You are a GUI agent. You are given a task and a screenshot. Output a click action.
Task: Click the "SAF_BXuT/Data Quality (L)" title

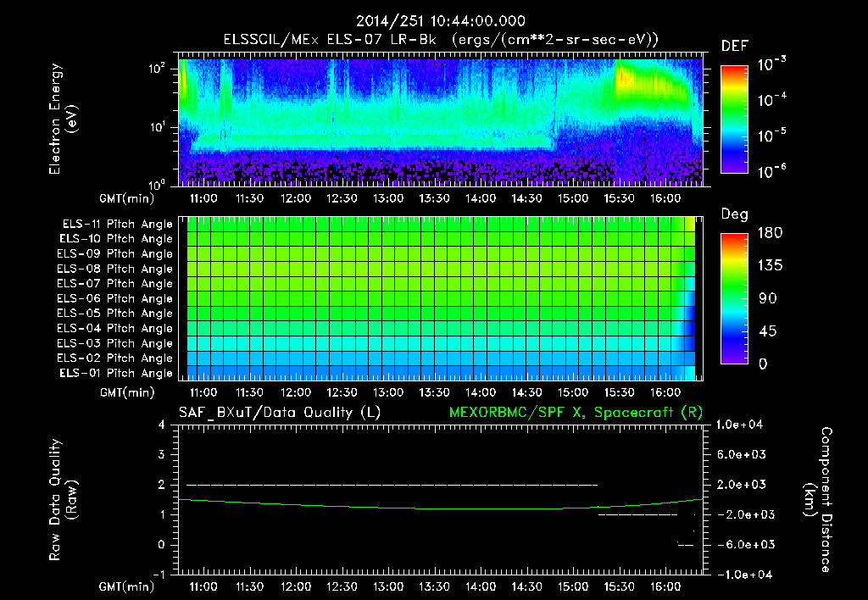(x=280, y=413)
